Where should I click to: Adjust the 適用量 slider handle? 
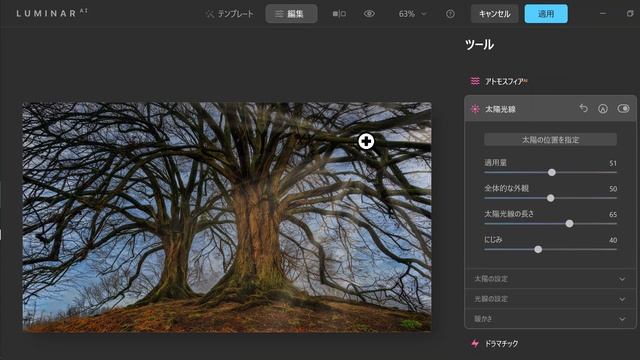pos(551,172)
